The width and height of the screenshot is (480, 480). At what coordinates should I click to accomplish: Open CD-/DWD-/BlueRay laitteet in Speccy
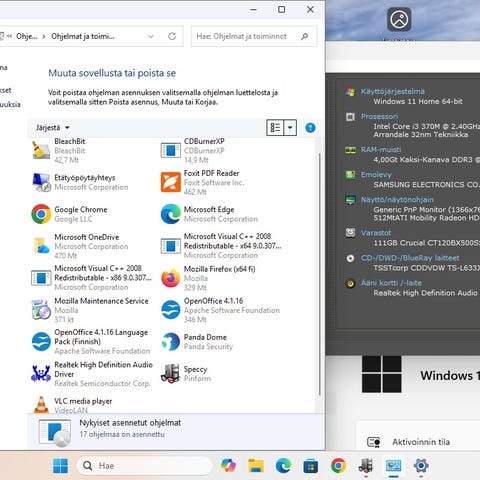pos(410,258)
